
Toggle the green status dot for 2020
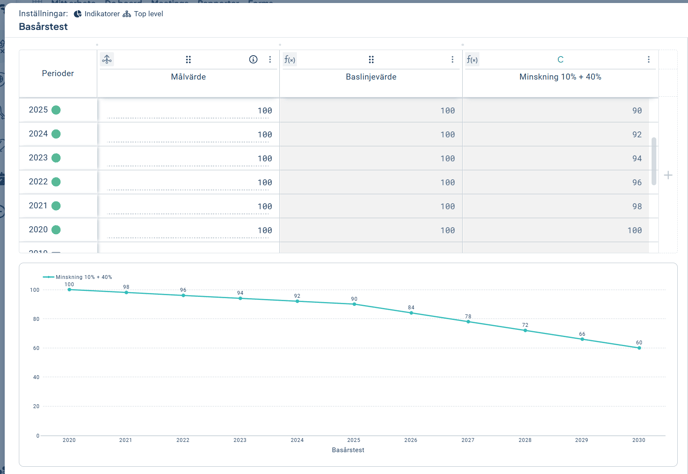(x=56, y=230)
